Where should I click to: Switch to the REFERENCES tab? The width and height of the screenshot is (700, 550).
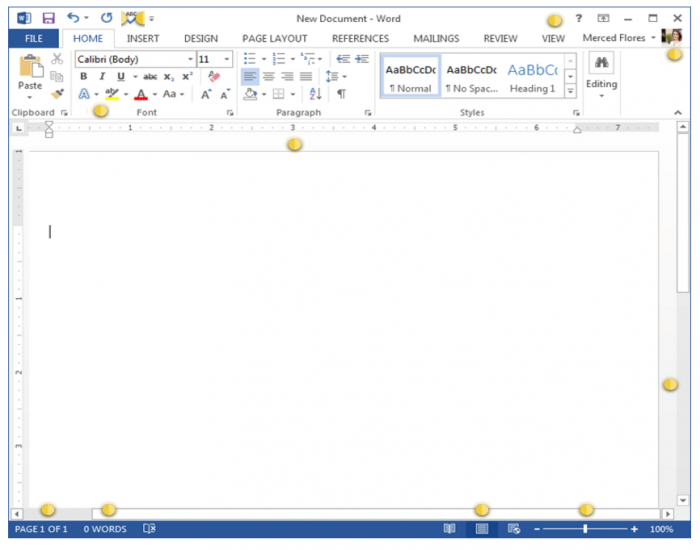coord(360,38)
